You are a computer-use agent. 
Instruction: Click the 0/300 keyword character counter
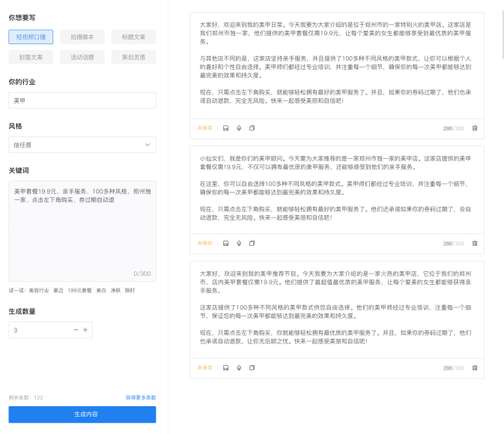pos(142,274)
